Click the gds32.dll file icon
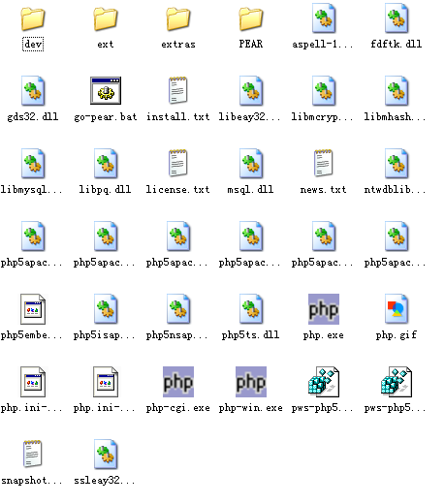The height and width of the screenshot is (504, 445). [33, 91]
